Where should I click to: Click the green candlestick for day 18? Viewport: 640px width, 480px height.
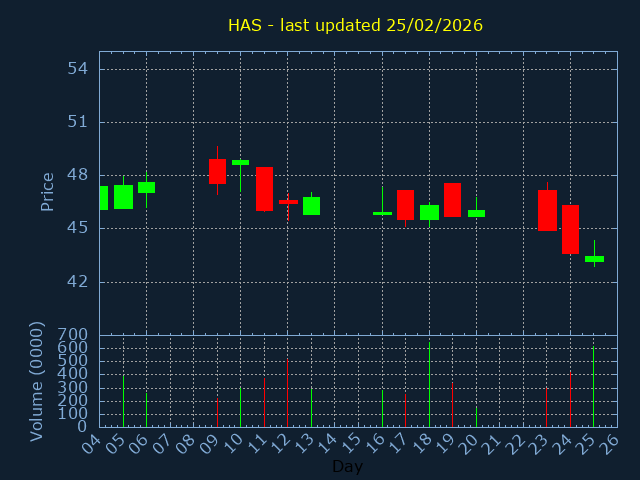point(429,212)
